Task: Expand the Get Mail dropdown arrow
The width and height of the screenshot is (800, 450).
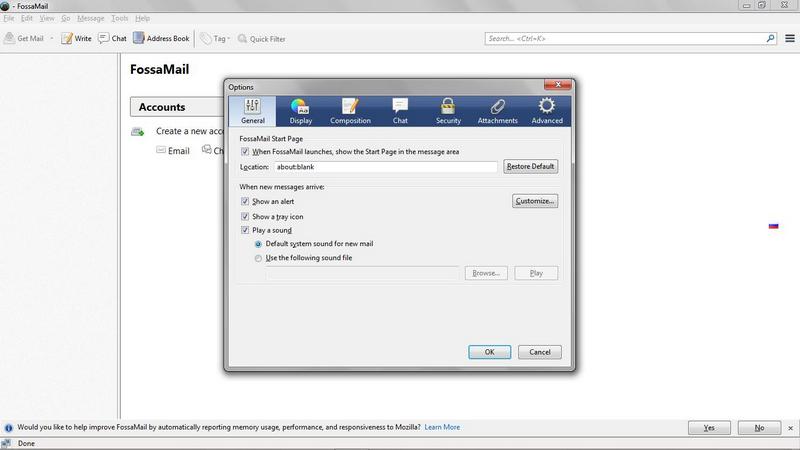Action: coord(52,38)
